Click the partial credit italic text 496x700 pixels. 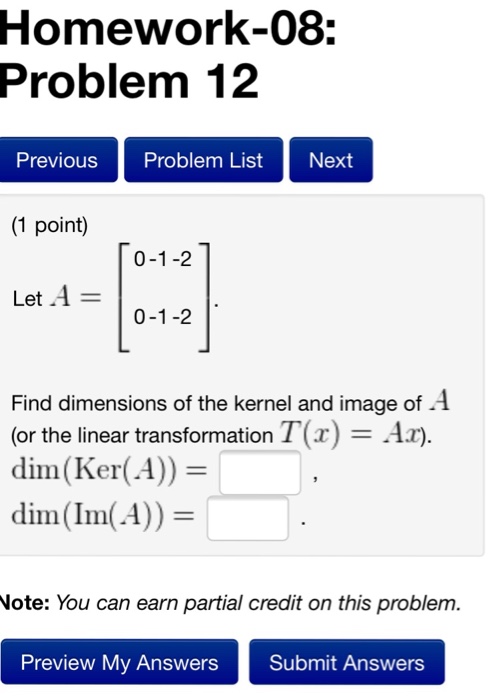pyautogui.click(x=258, y=603)
